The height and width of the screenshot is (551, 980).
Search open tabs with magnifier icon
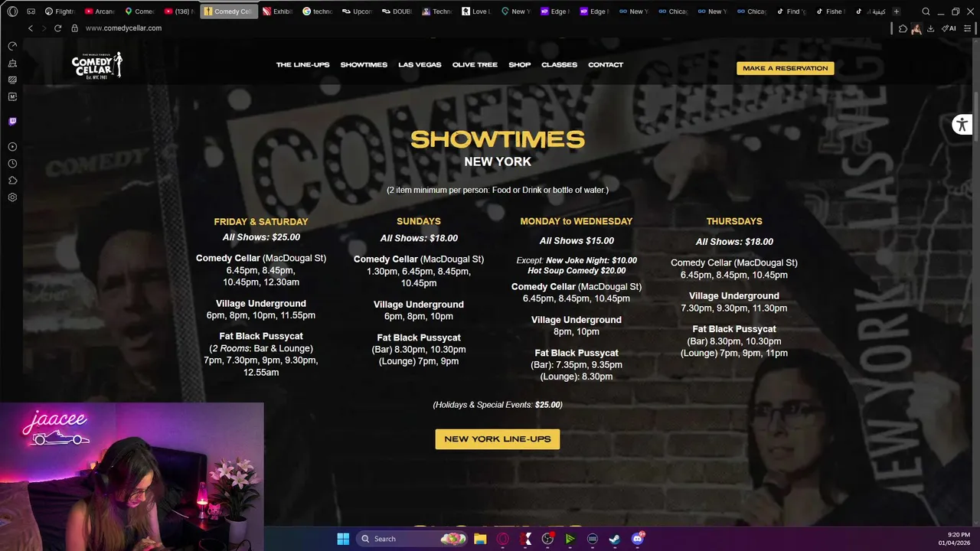[926, 11]
